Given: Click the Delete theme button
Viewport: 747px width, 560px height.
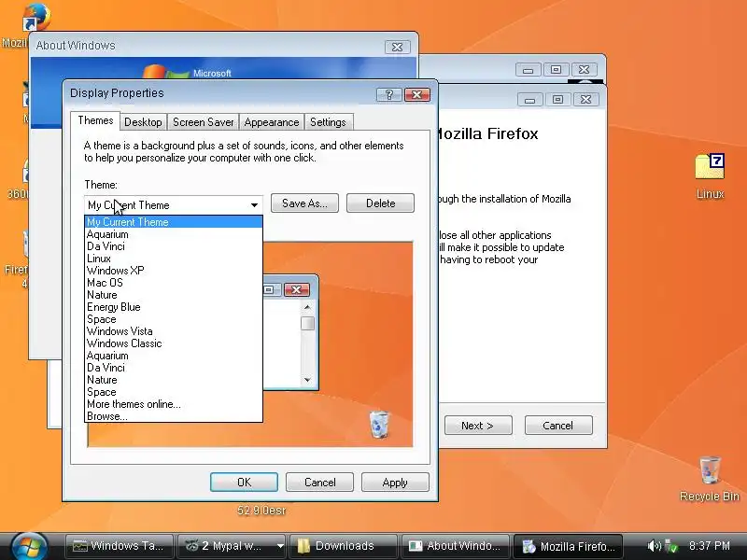Looking at the screenshot, I should tap(380, 203).
